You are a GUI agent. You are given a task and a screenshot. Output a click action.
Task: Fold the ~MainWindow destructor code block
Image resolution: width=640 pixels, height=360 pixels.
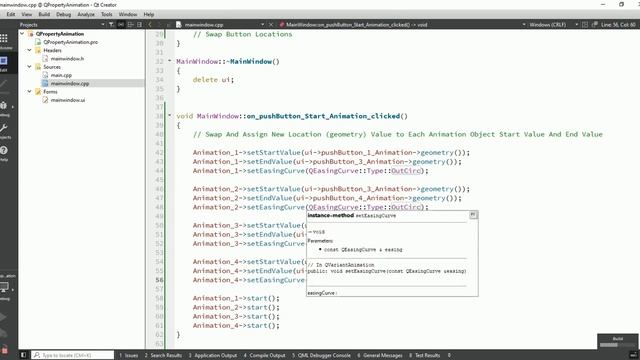tap(170, 61)
